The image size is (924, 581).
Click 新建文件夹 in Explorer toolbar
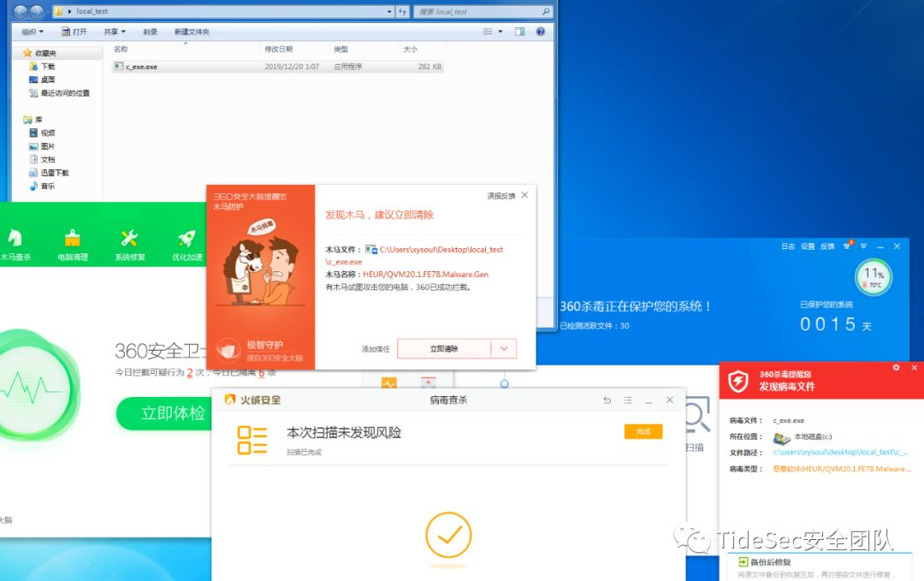point(192,32)
